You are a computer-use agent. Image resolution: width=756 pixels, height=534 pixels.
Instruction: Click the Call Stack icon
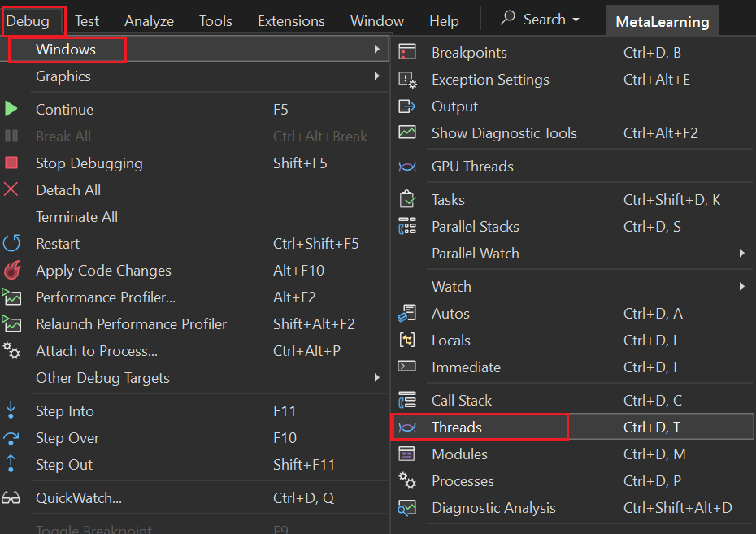pos(406,400)
